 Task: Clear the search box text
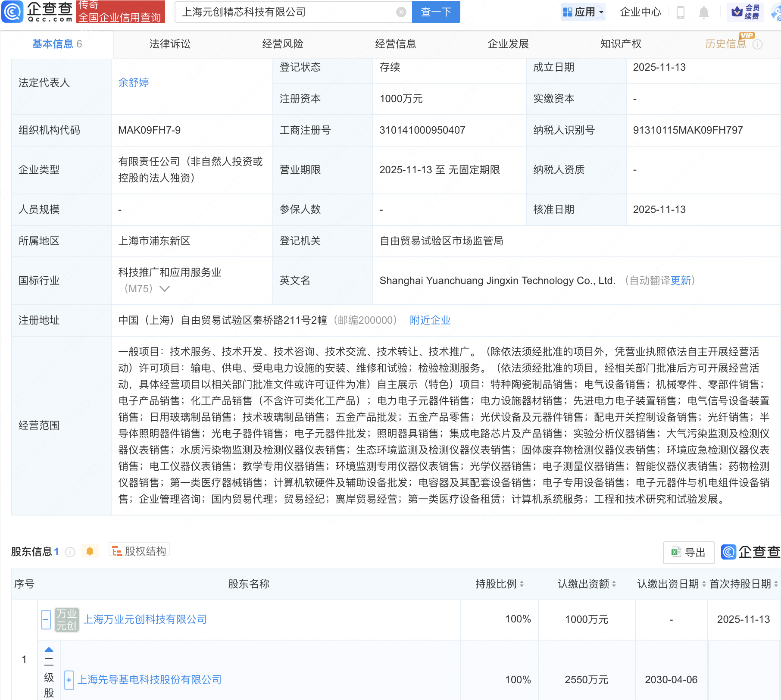point(401,12)
